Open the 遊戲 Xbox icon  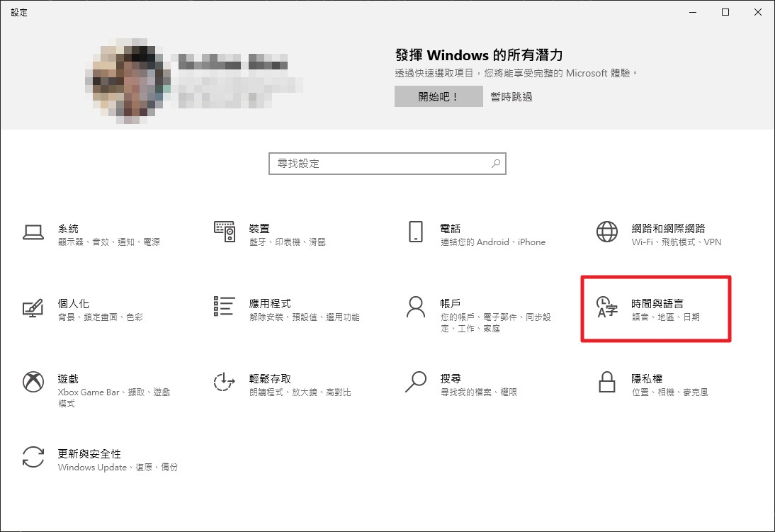(33, 382)
